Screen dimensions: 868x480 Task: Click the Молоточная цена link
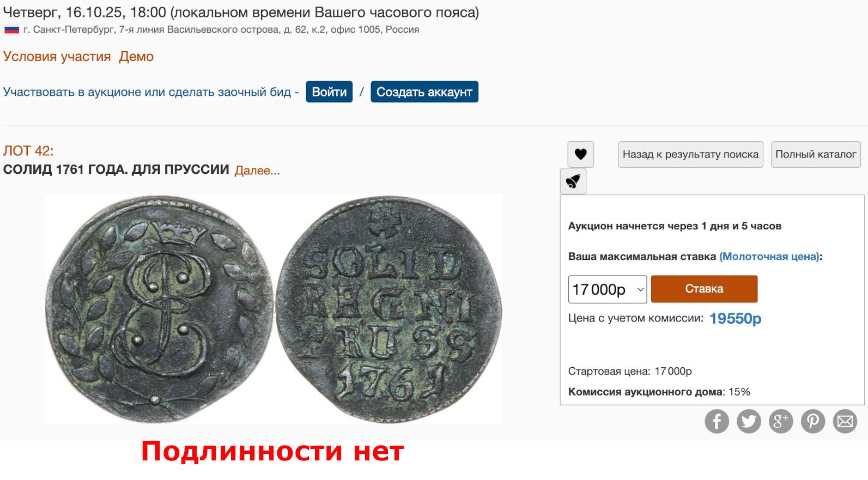point(769,257)
